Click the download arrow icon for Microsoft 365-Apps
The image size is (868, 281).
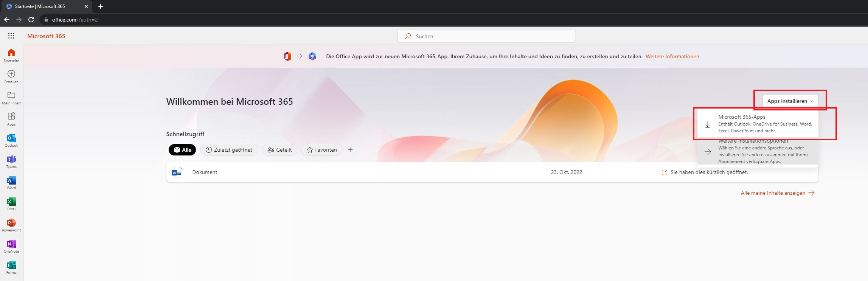click(x=708, y=124)
